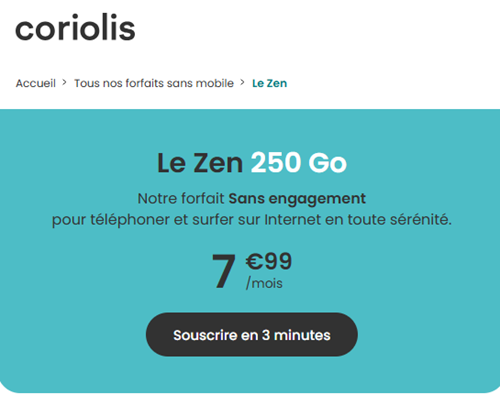
Task: Click the Le Zen 250 Go heading
Action: point(252,163)
